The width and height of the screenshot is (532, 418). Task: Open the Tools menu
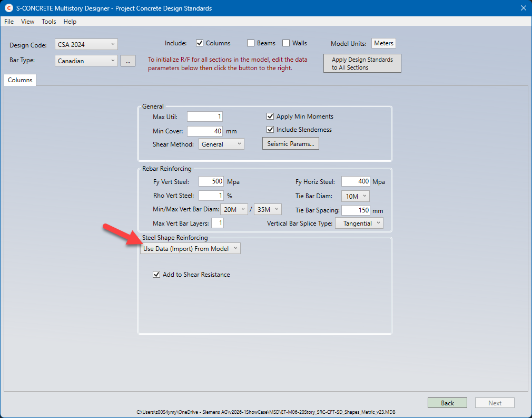point(49,22)
